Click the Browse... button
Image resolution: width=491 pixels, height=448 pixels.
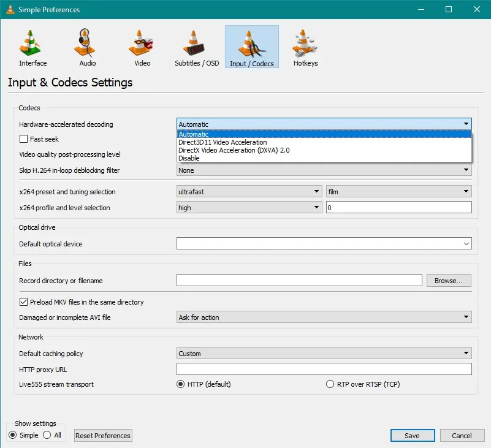pyautogui.click(x=449, y=281)
